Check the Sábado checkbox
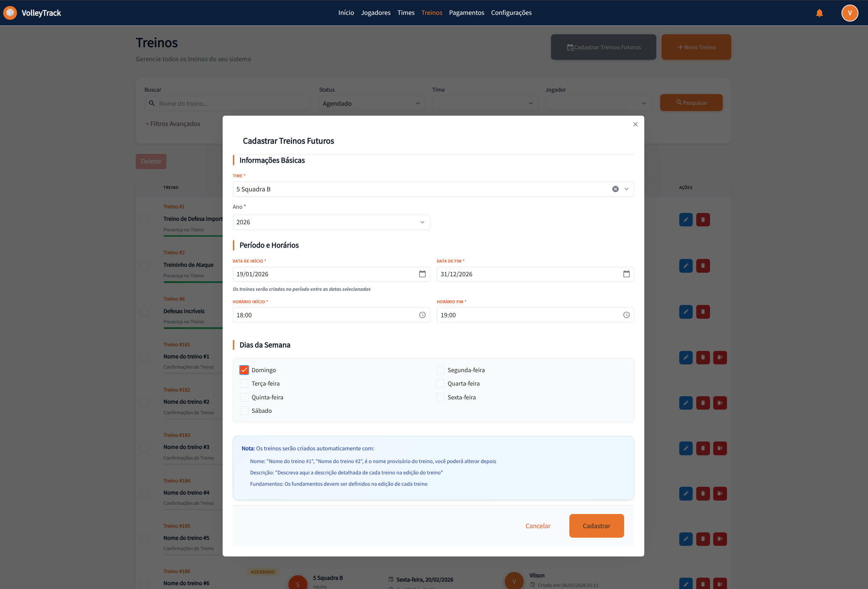The height and width of the screenshot is (589, 868). (x=244, y=411)
